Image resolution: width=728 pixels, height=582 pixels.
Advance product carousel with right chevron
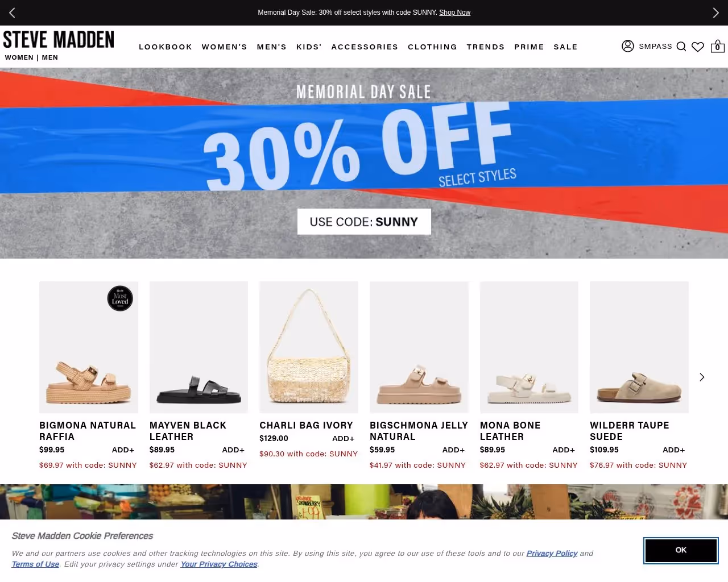(x=702, y=377)
